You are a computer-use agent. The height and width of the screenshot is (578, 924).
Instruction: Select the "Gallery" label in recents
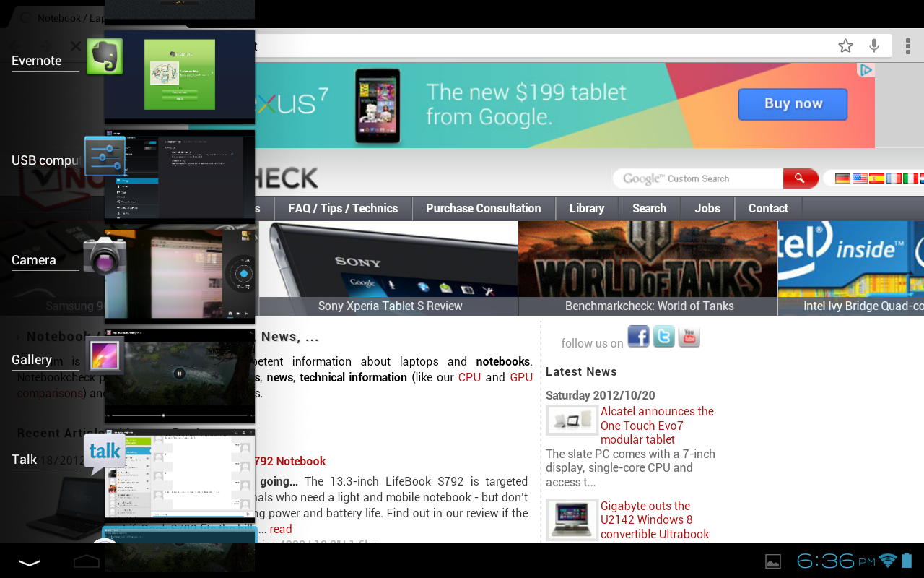point(32,360)
